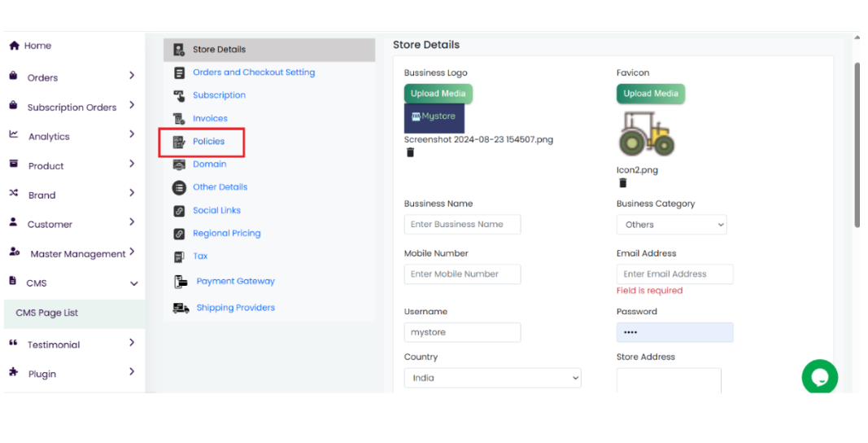The image size is (868, 443).
Task: Click the Shipping Providers truck icon
Action: pos(181,308)
